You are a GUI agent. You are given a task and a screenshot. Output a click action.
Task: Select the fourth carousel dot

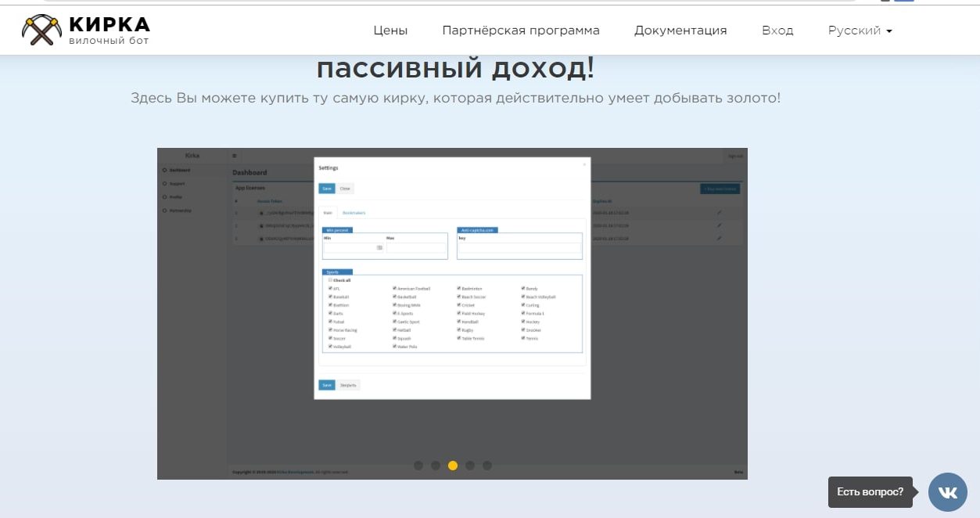coord(470,466)
